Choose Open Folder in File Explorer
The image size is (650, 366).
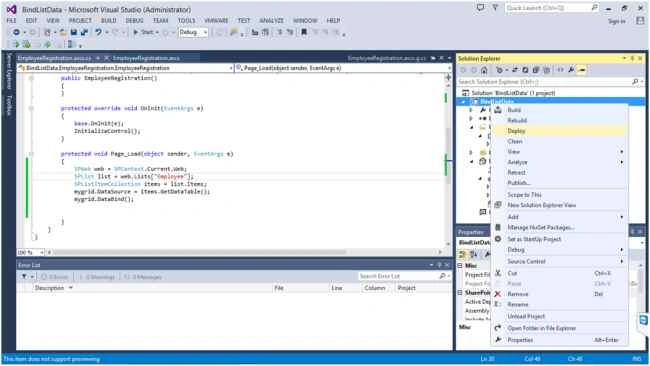click(559, 328)
